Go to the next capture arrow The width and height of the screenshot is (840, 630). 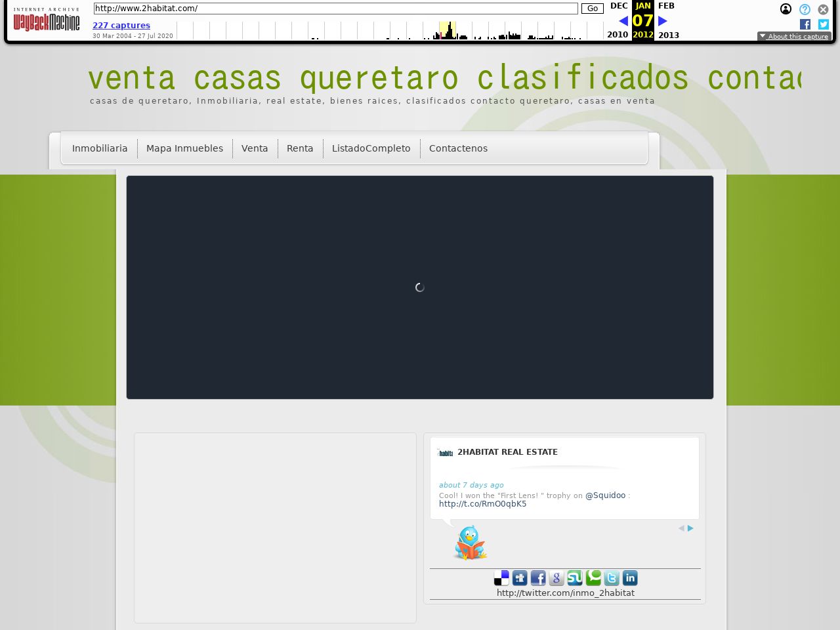coord(663,21)
